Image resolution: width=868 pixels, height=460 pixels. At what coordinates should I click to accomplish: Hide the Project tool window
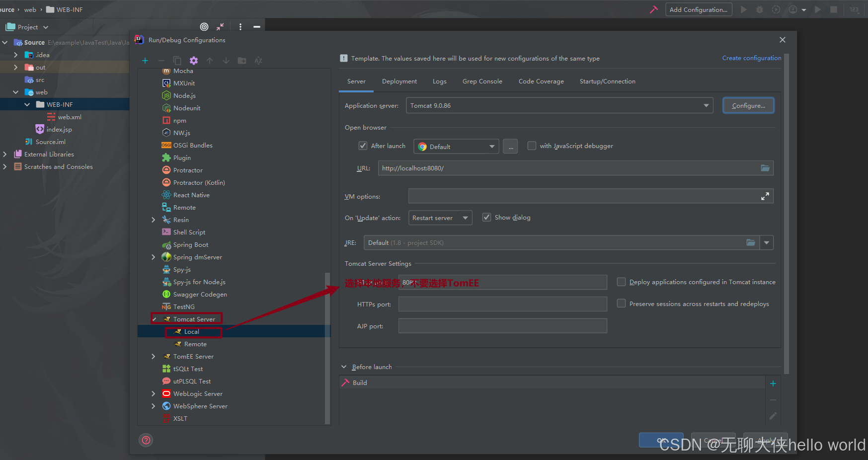point(257,27)
